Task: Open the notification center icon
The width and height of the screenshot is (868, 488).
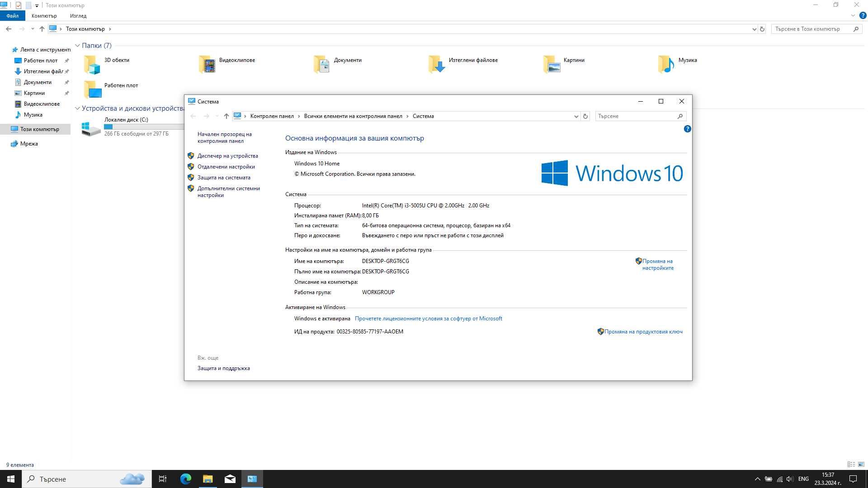Action: pos(853,479)
